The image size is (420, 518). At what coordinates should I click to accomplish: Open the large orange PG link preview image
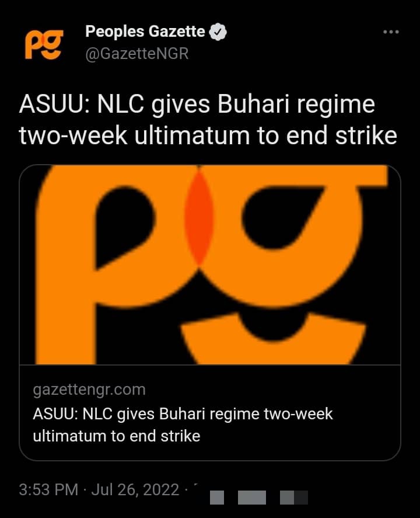(x=210, y=265)
